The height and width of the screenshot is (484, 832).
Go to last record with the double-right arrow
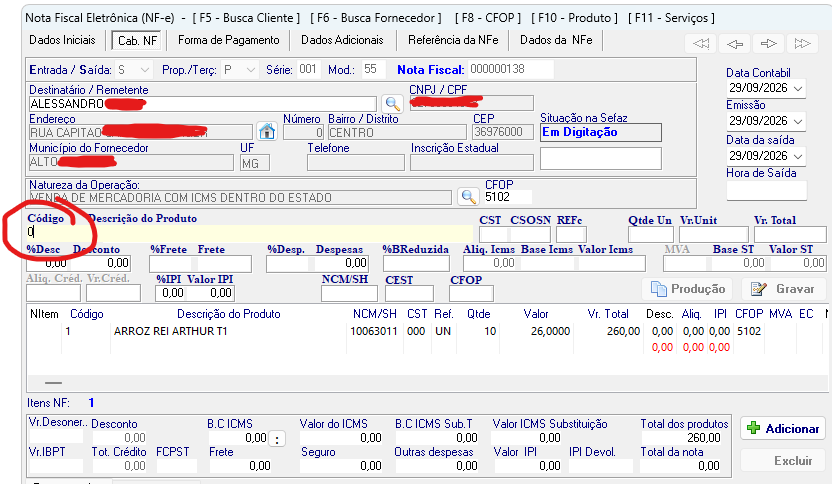pyautogui.click(x=802, y=44)
